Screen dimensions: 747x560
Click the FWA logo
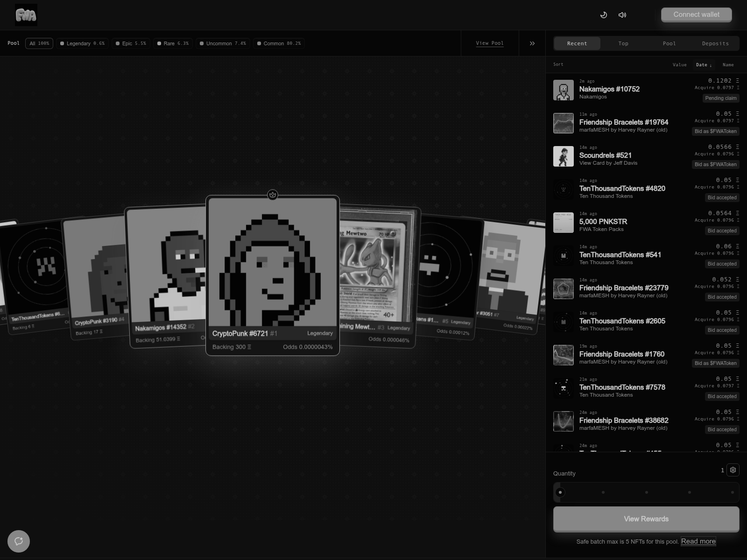[26, 15]
